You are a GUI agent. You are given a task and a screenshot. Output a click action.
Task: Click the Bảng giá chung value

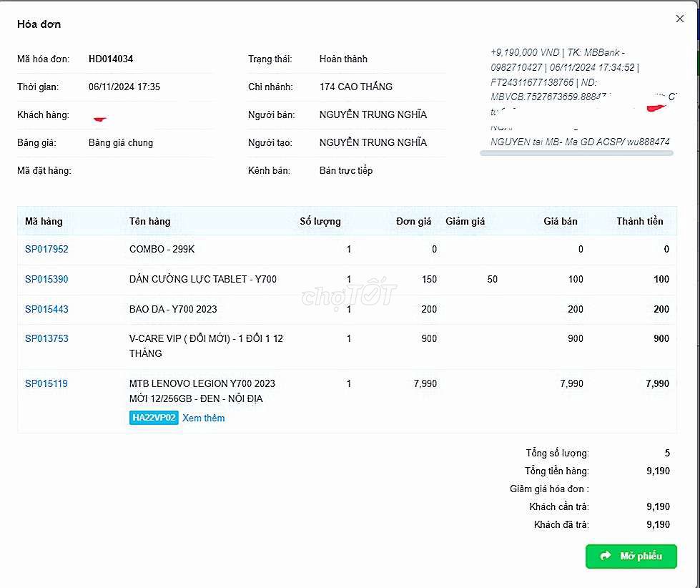(121, 143)
